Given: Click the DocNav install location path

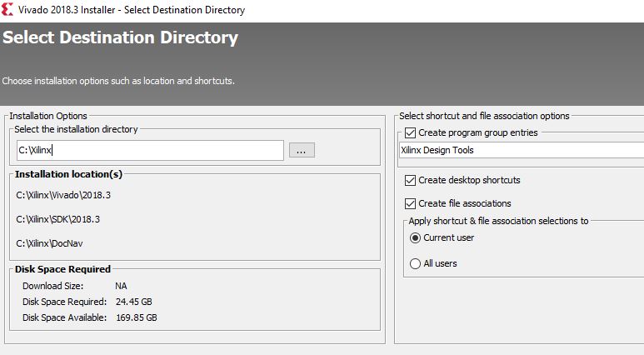Looking at the screenshot, I should (49, 243).
